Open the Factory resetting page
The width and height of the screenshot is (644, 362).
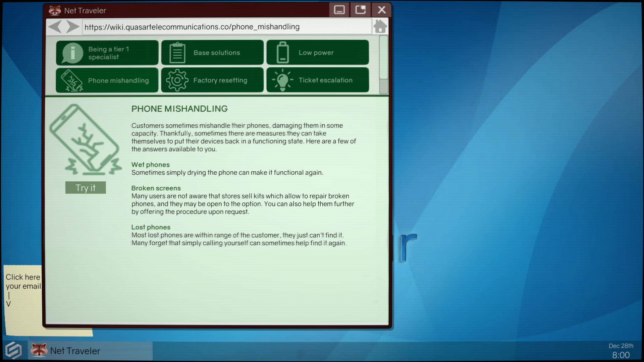(212, 80)
